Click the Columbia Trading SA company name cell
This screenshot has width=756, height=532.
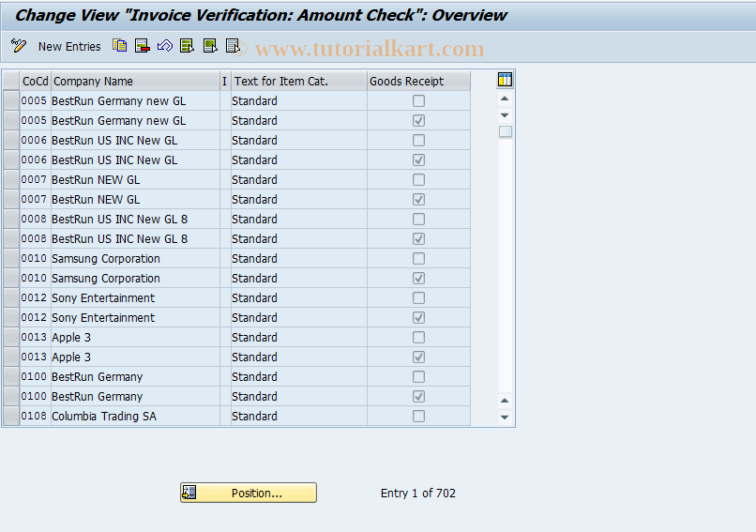click(135, 417)
